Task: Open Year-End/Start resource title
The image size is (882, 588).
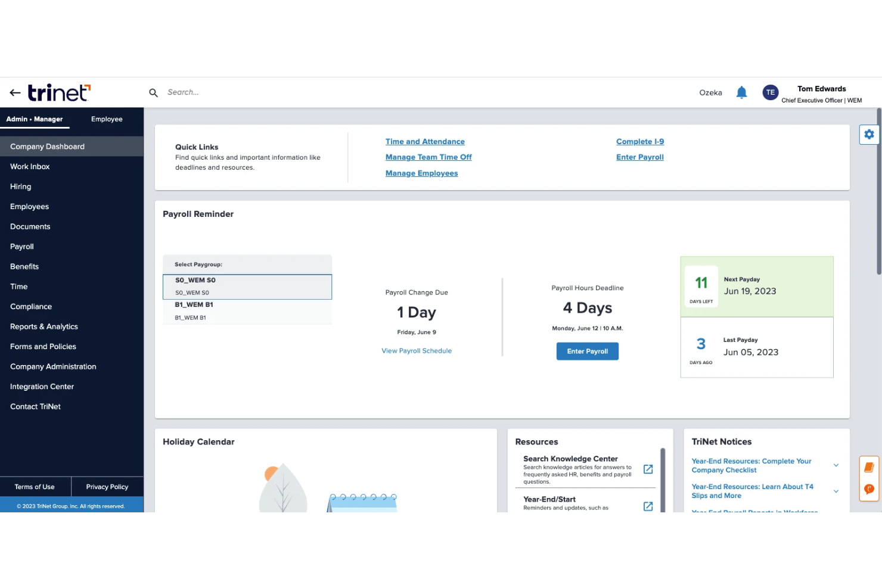Action: [x=549, y=499]
